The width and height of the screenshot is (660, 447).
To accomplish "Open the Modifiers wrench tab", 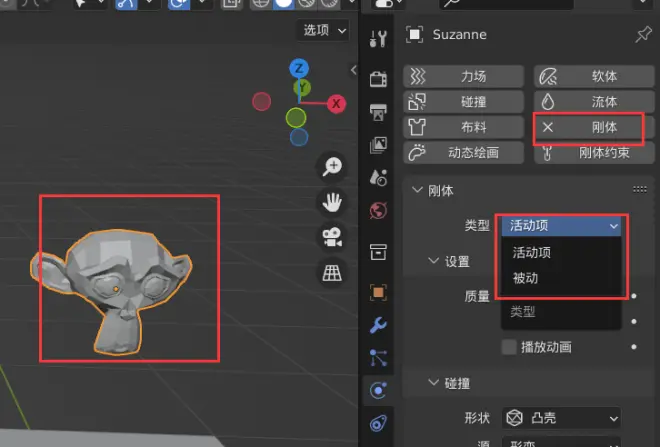I will (378, 325).
